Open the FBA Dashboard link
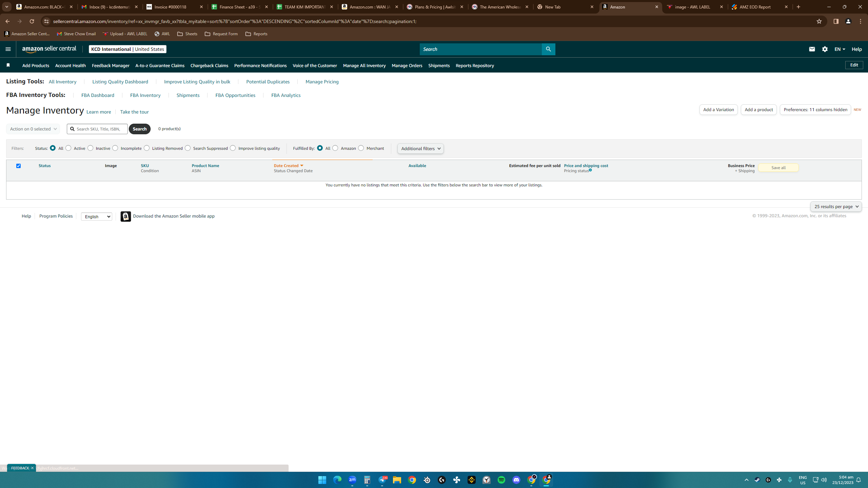868x488 pixels. click(98, 95)
